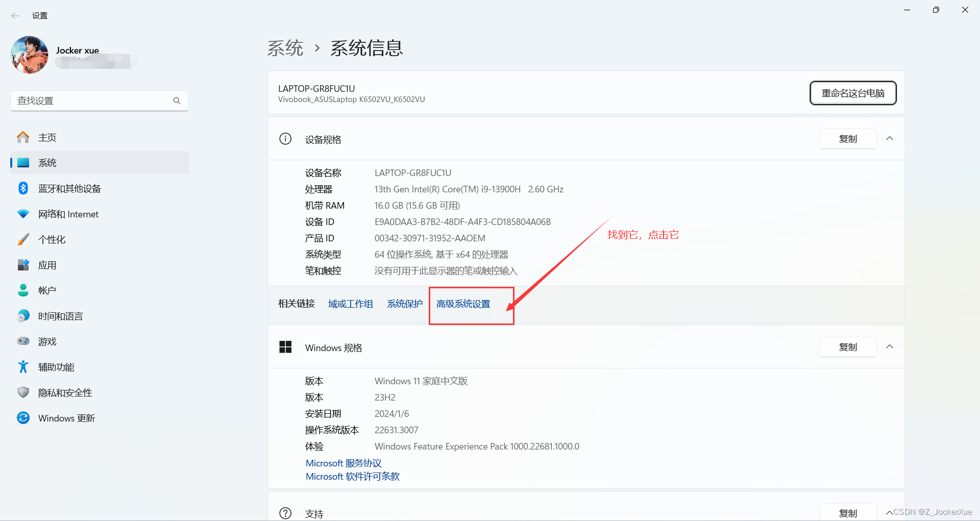
Task: Open the Windows 更新 refresh icon
Action: coord(23,418)
